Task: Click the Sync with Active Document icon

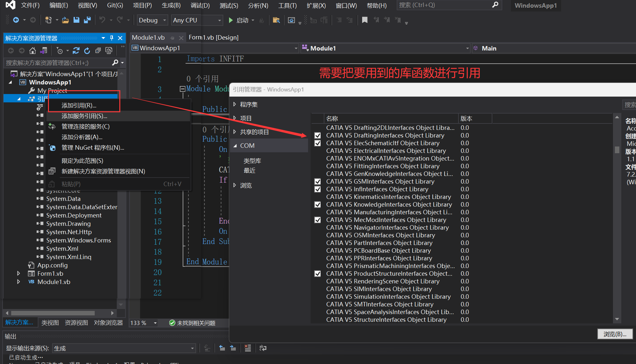Action: (x=76, y=51)
